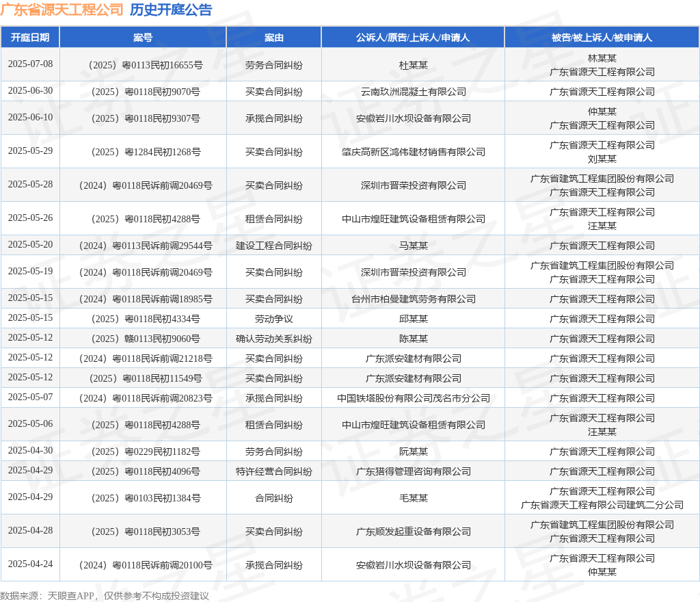Click plaintiff 广东顺发起重设备有限公司
The image size is (700, 602).
point(414,532)
